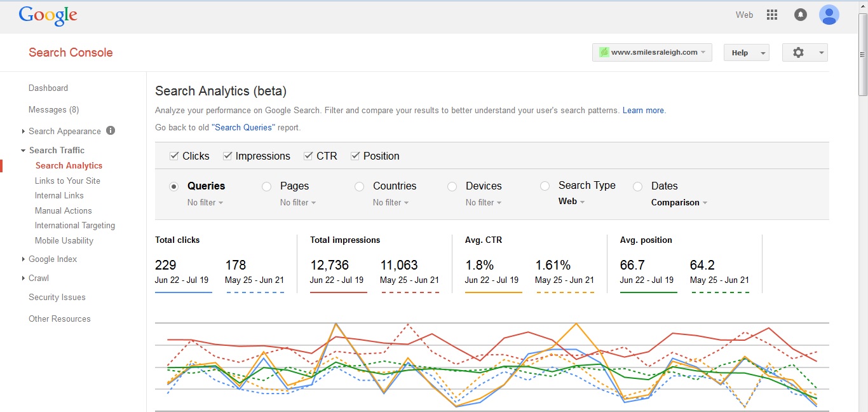Open the account profile avatar
The width and height of the screenshot is (868, 412).
click(x=829, y=15)
